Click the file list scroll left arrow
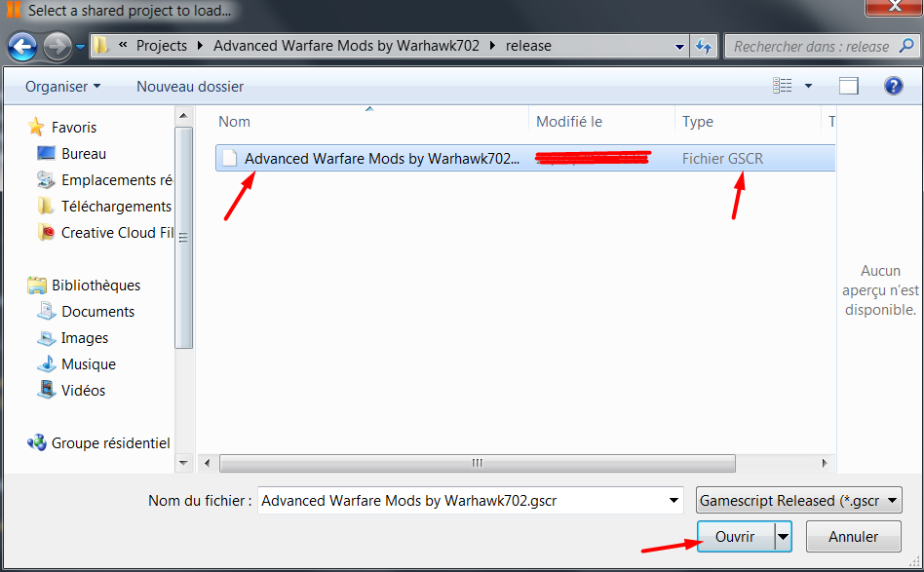This screenshot has height=572, width=924. tap(207, 463)
